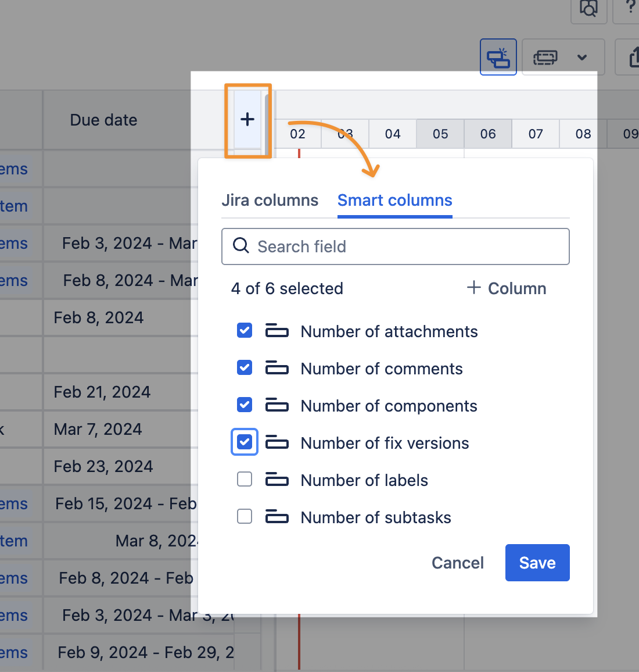Click the search issues icon at top

tap(588, 9)
